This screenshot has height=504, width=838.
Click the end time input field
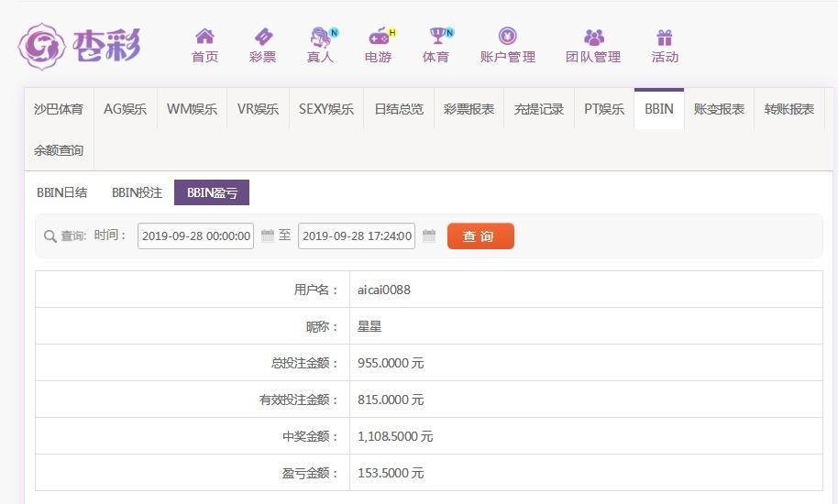(x=357, y=236)
